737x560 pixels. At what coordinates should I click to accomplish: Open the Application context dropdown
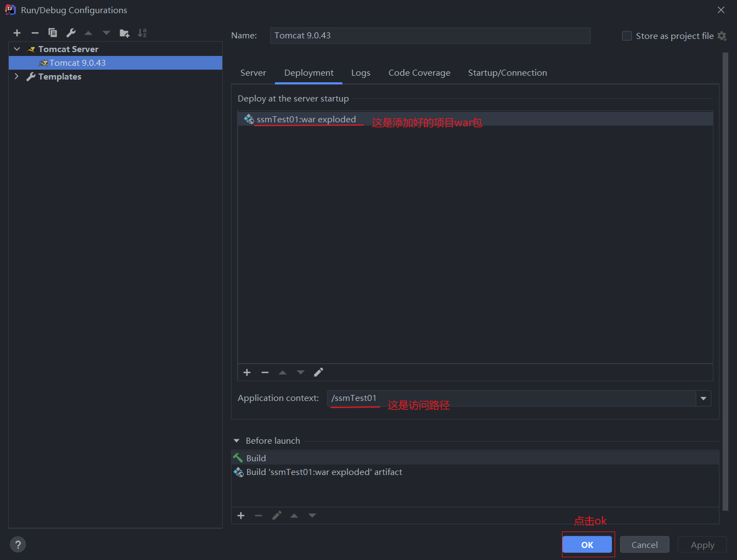[x=704, y=398]
